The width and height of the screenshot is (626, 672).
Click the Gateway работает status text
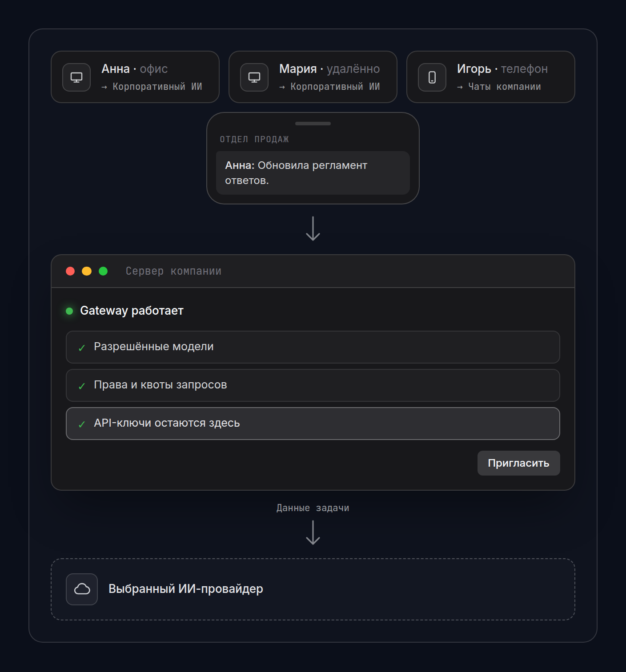pyautogui.click(x=132, y=311)
